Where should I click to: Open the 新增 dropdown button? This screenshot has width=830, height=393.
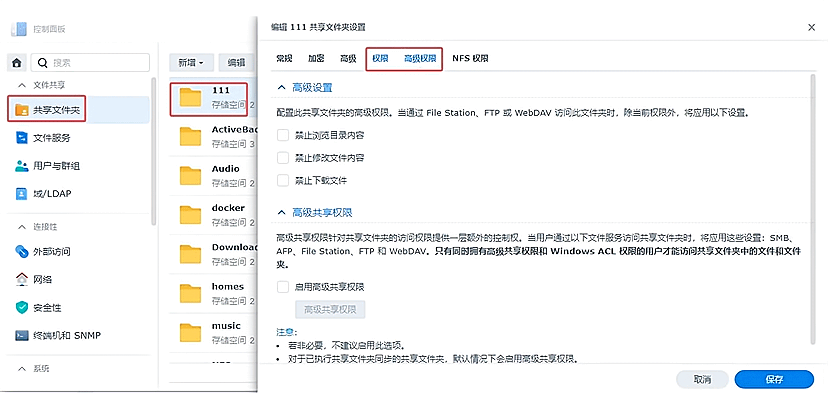pos(192,62)
